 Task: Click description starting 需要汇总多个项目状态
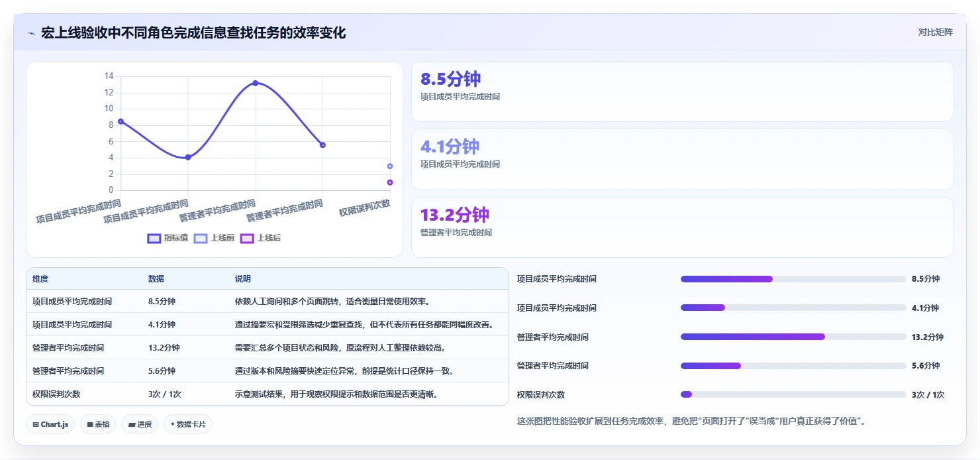341,348
